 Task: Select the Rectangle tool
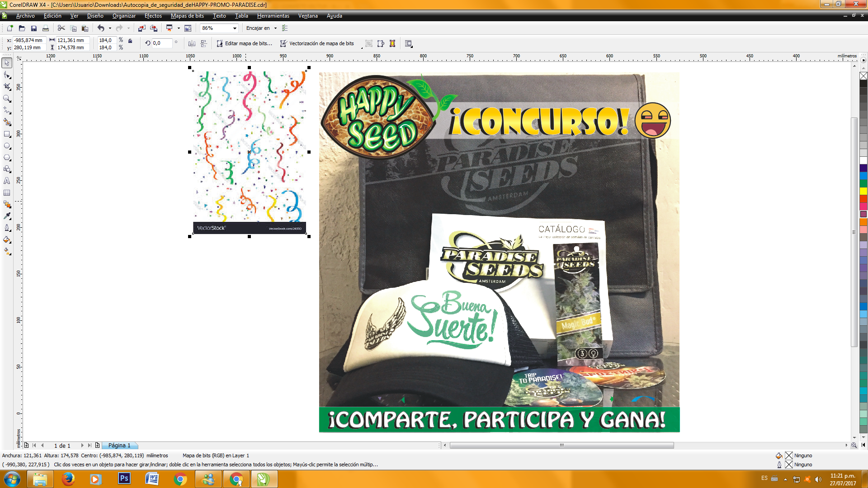7,134
